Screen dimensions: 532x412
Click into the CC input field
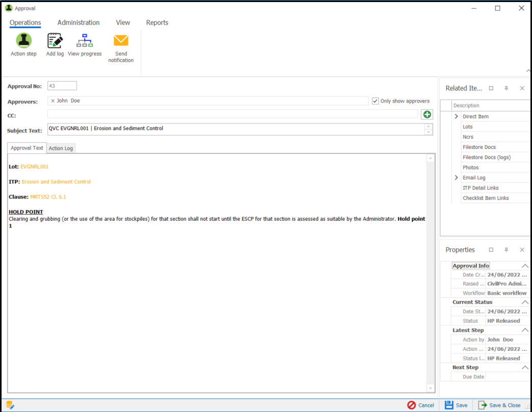233,115
